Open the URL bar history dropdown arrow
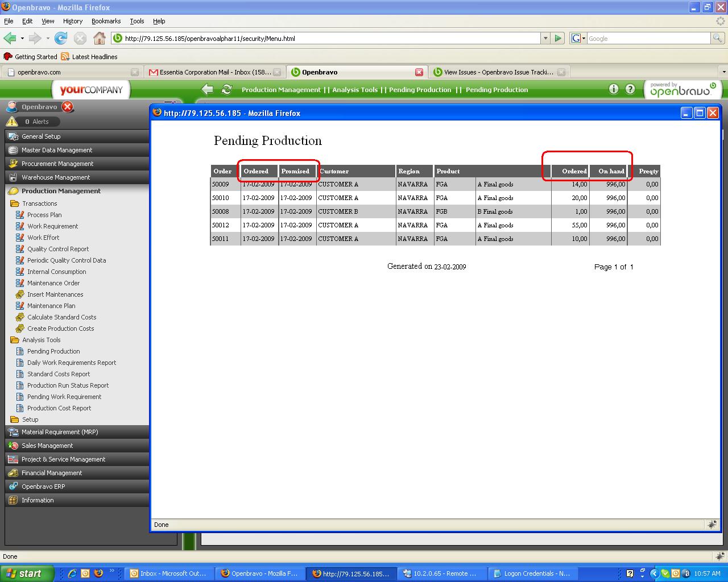 pos(545,38)
